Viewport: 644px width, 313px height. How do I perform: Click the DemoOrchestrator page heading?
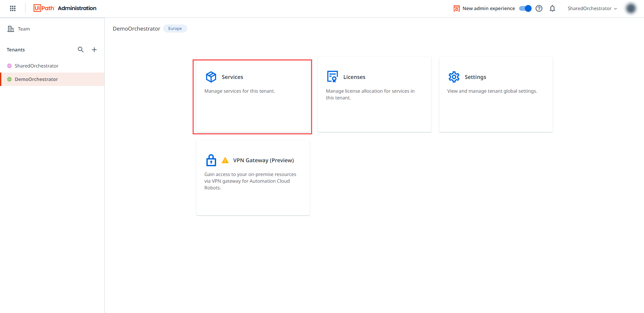(136, 29)
